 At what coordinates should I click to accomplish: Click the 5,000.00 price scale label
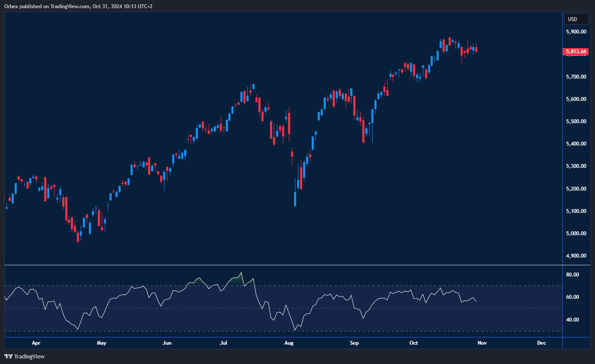point(576,234)
